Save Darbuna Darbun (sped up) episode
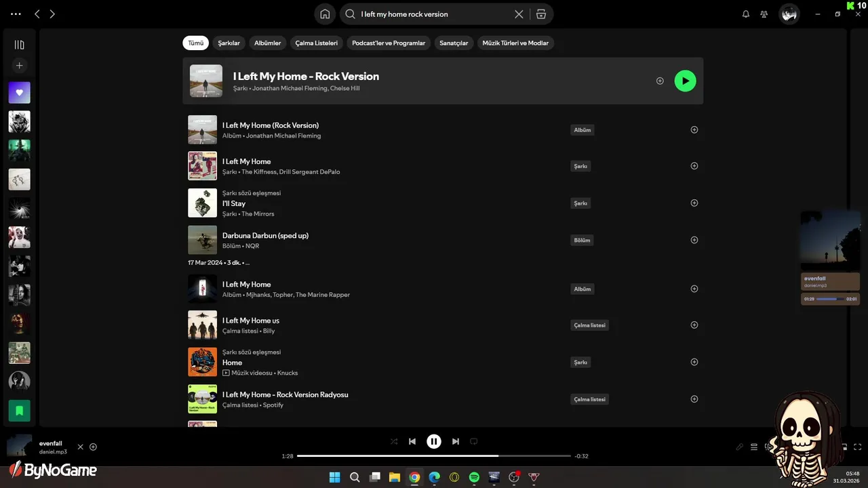Screen dimensions: 868x488 point(694,239)
